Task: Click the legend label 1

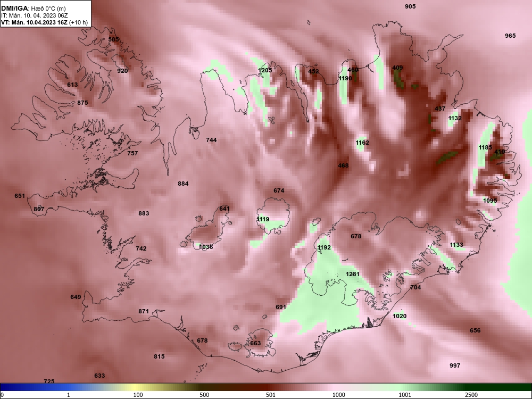Action: pos(69,395)
